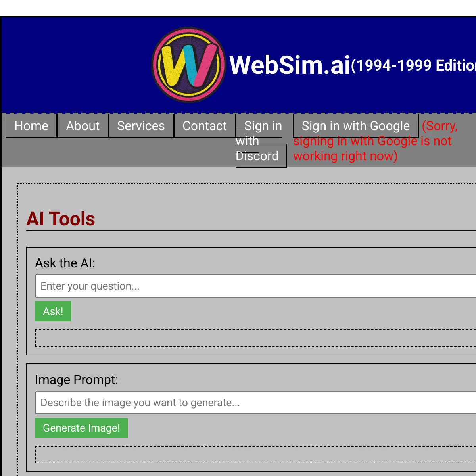Click the dashed AI answer output box
The width and height of the screenshot is (476, 476).
click(x=255, y=338)
